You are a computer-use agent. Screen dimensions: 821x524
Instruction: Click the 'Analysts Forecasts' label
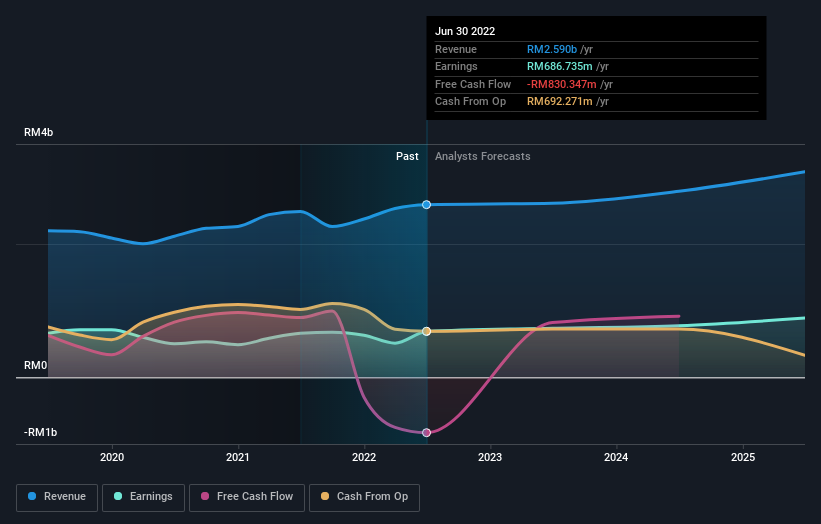483,157
